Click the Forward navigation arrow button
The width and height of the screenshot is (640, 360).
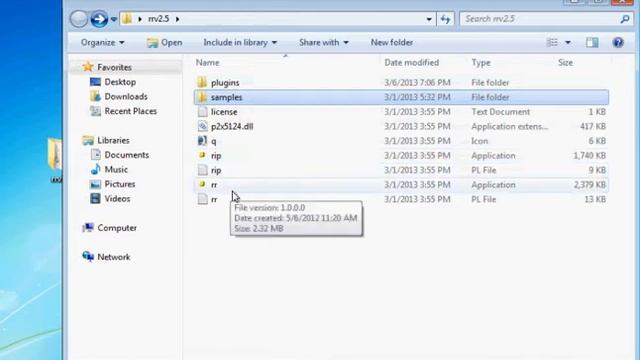point(99,19)
